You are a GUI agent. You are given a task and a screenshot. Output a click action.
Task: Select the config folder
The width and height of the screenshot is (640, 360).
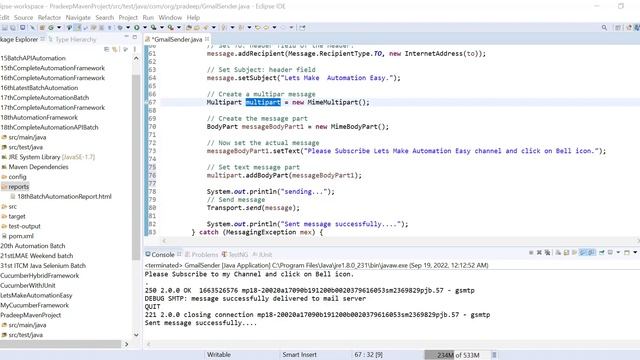pos(17,177)
